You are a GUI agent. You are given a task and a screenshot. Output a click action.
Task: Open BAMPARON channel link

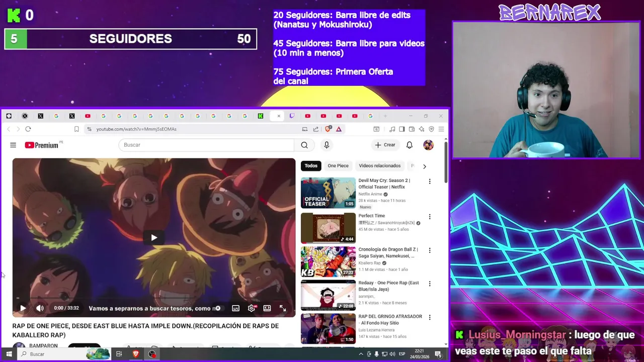(43, 346)
